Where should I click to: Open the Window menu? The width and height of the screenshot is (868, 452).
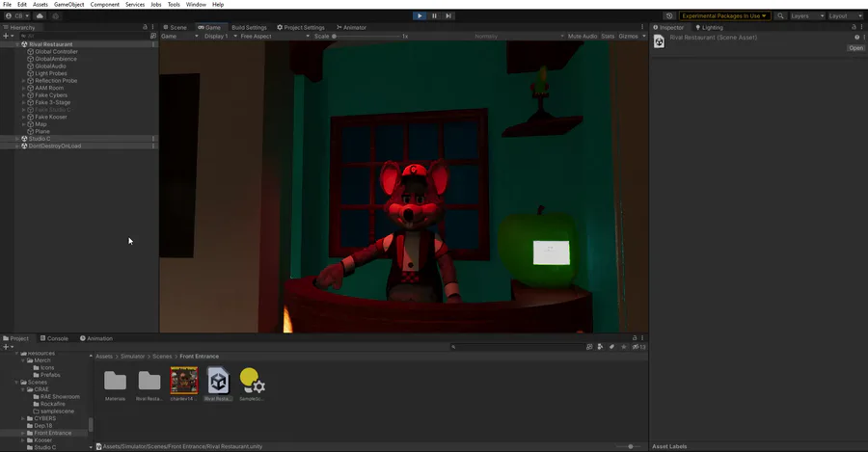click(x=196, y=5)
